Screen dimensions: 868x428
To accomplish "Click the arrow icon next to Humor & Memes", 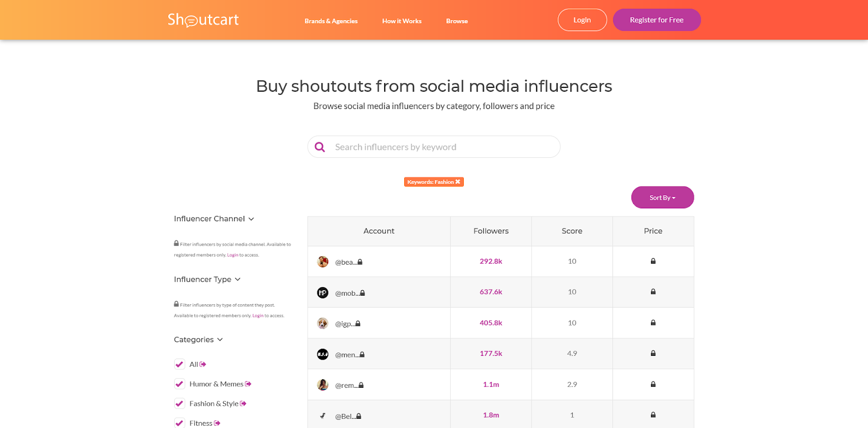I will click(248, 384).
